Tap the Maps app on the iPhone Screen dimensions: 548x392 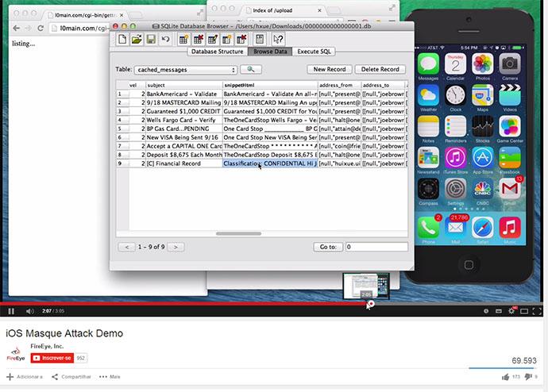(x=483, y=95)
